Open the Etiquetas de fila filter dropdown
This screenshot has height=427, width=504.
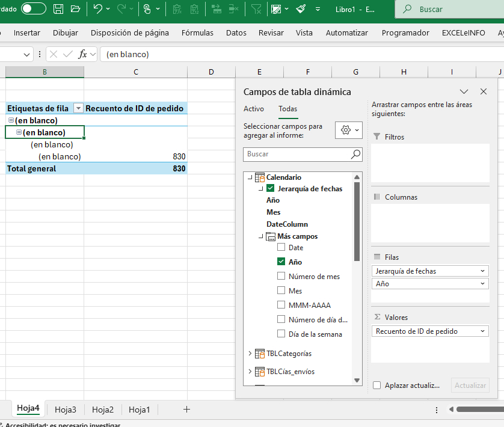(x=78, y=108)
